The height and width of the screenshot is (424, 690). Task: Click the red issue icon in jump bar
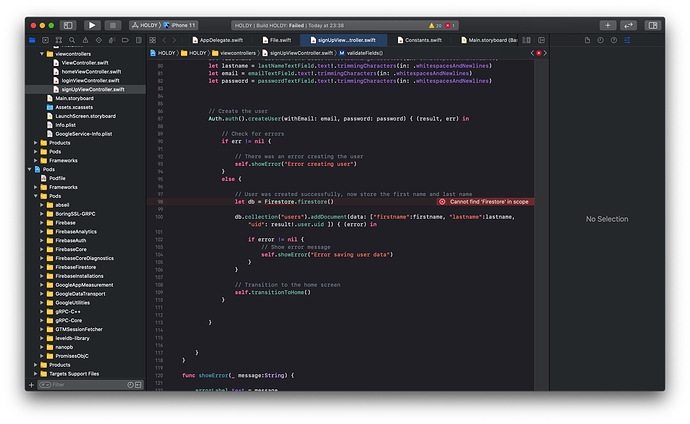tap(539, 53)
